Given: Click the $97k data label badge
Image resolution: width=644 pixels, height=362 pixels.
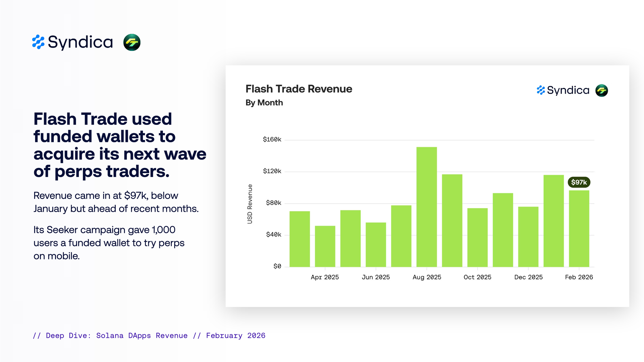Looking at the screenshot, I should (579, 182).
